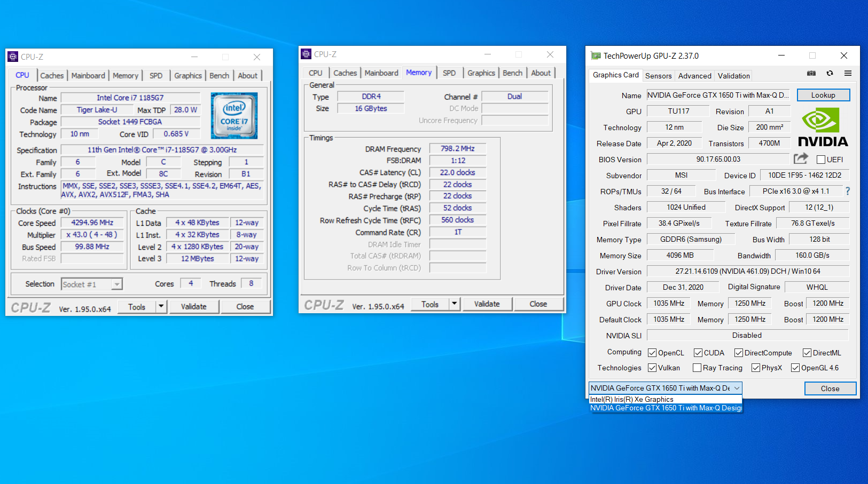Click CPU-Z title icon in left window
The height and width of the screenshot is (484, 868).
click(x=13, y=57)
